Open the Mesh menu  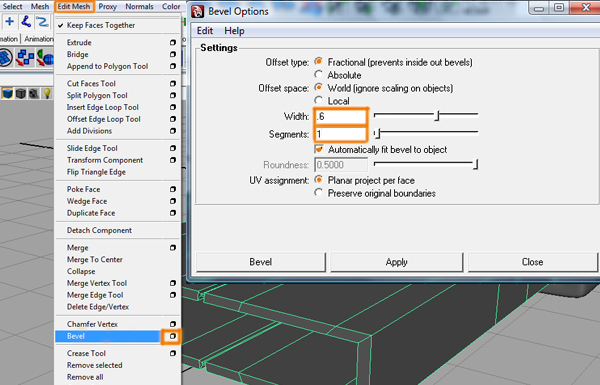tap(40, 7)
